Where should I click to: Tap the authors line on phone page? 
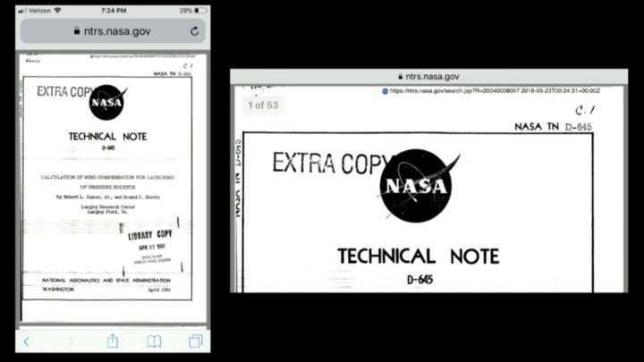coord(108,197)
